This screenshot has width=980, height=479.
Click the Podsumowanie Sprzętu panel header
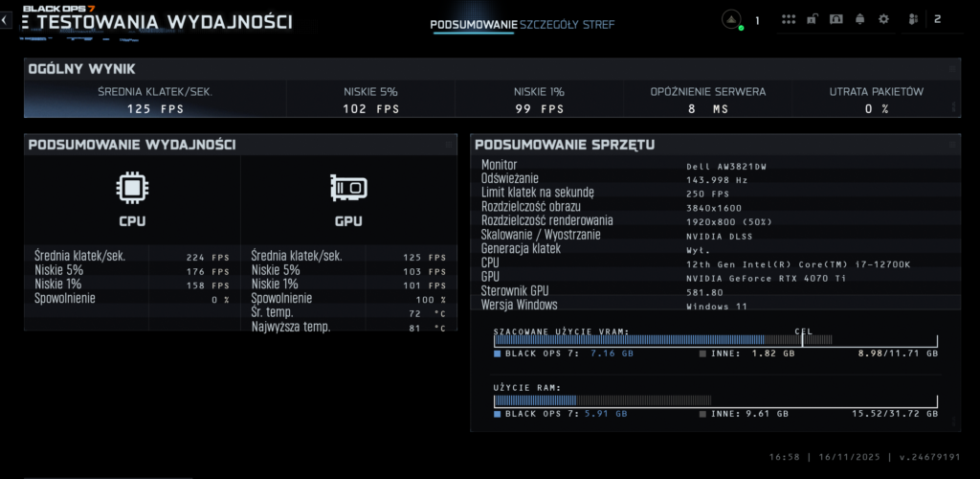pyautogui.click(x=565, y=145)
